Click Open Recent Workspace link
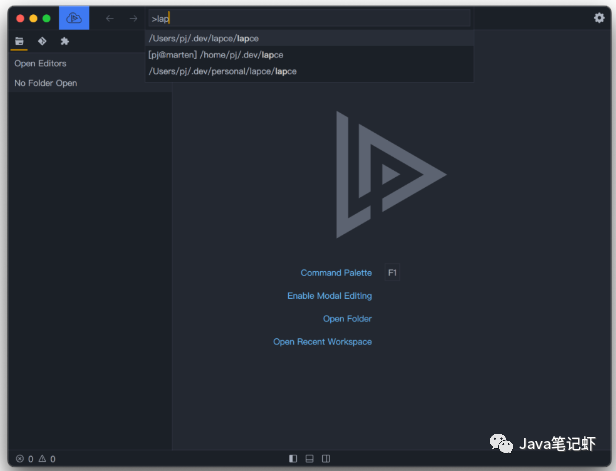 click(322, 342)
